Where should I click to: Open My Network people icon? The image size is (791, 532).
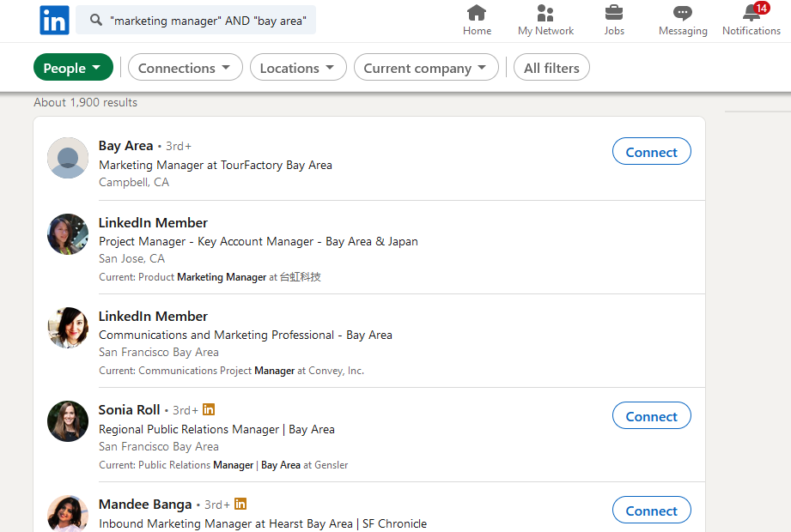(x=545, y=13)
